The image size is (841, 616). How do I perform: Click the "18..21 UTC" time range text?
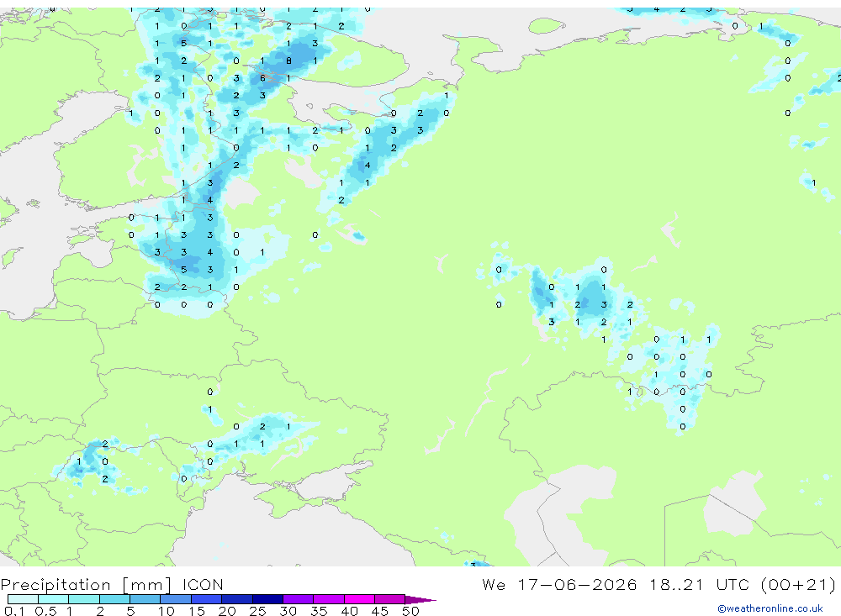700,584
